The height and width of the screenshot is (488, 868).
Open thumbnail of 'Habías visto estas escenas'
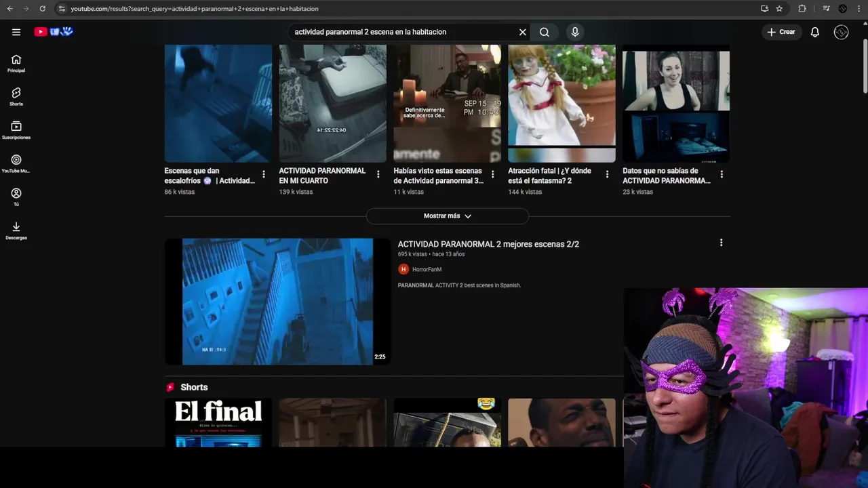coord(447,104)
